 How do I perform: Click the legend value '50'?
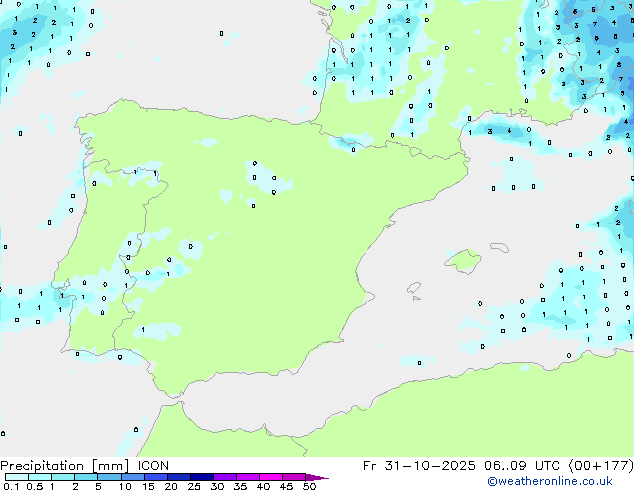click(x=309, y=486)
